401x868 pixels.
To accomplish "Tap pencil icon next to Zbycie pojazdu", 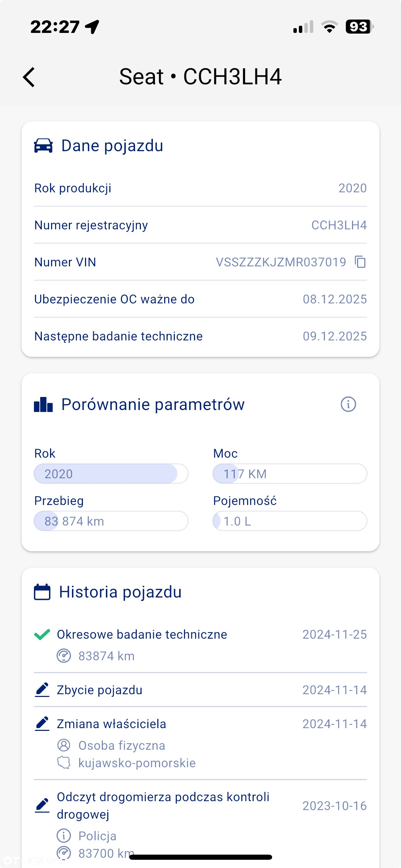I will coord(42,690).
